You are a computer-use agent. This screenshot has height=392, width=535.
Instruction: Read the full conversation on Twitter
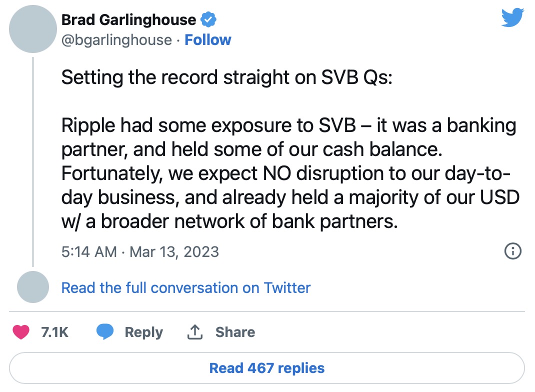pyautogui.click(x=185, y=288)
